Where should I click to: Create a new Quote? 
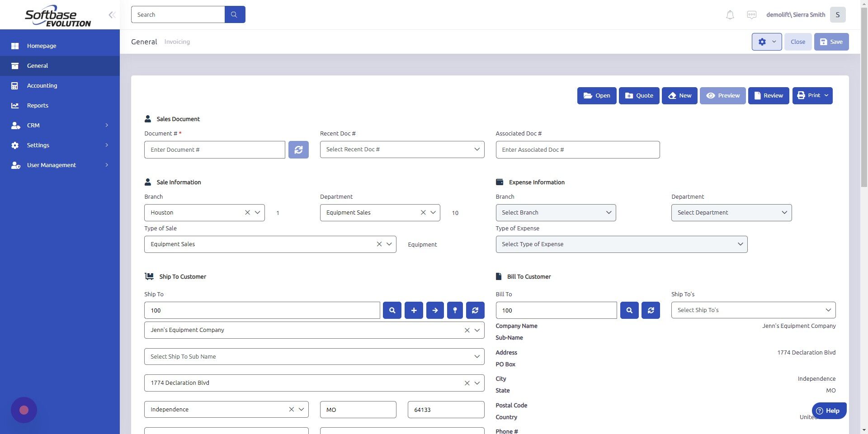click(639, 95)
